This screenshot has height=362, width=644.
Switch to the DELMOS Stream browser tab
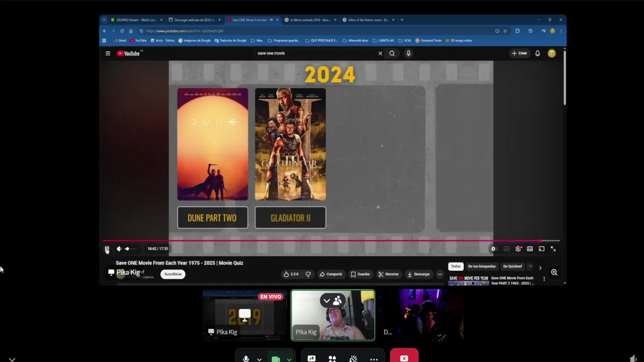pyautogui.click(x=136, y=20)
